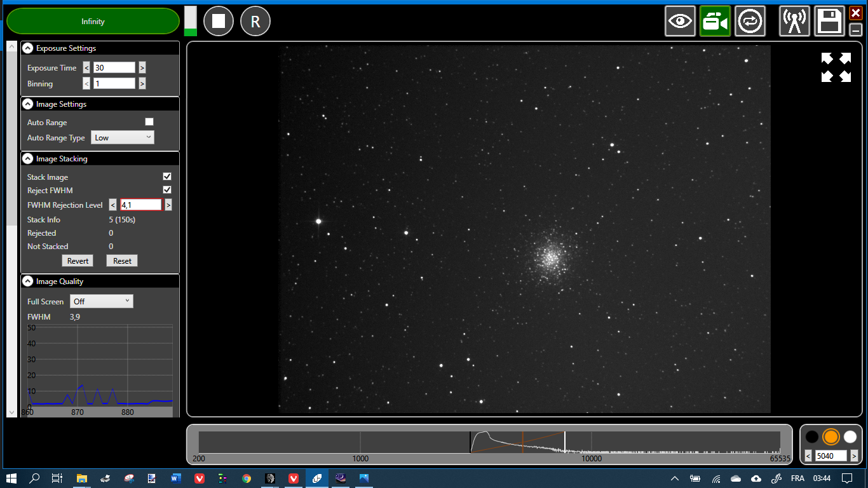Click the small minimize button under the X
The height and width of the screenshot is (488, 868).
point(856,29)
